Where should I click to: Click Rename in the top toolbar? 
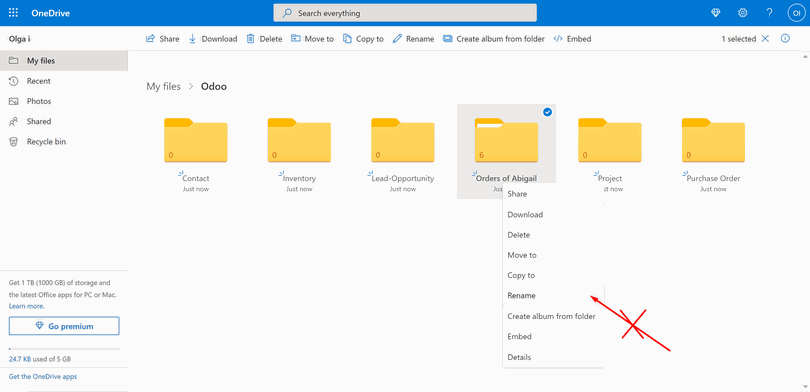(413, 39)
